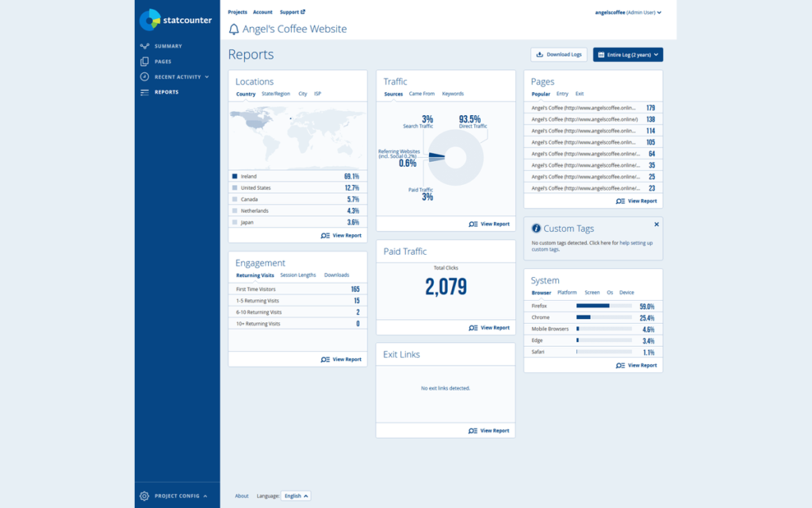Image resolution: width=812 pixels, height=508 pixels.
Task: Select the Popular tab in Pages
Action: pos(541,94)
